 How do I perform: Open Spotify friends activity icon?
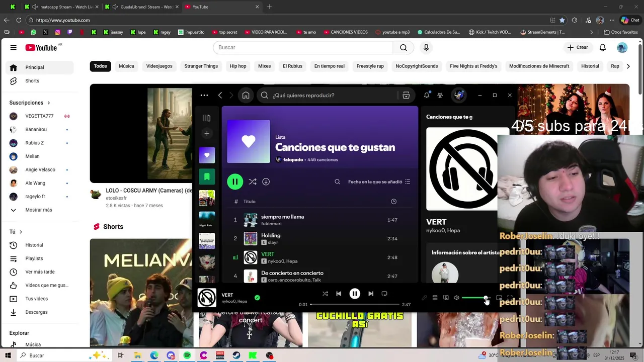tap(440, 95)
